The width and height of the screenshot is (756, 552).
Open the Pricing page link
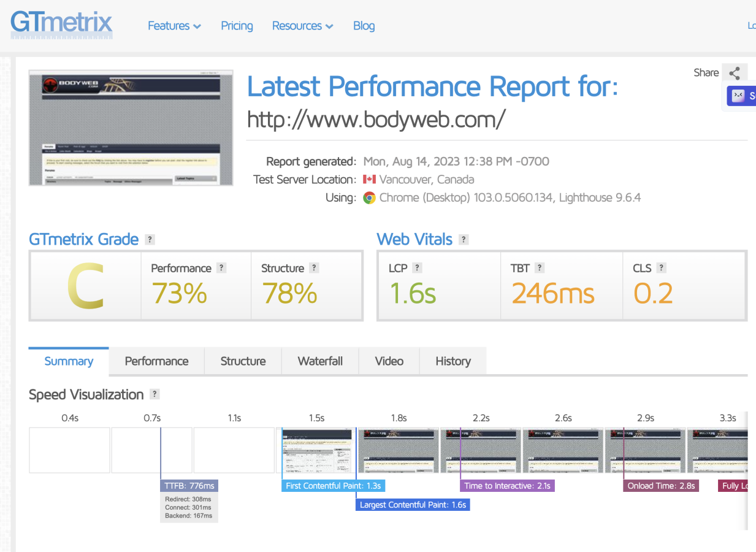click(x=237, y=26)
